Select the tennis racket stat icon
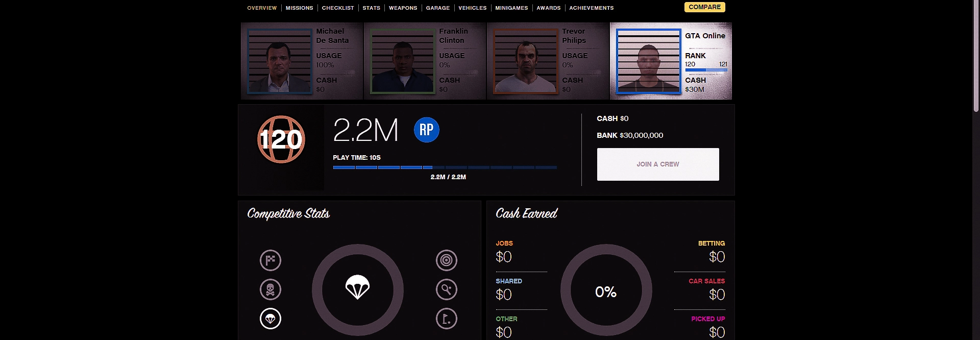Image resolution: width=980 pixels, height=340 pixels. click(x=447, y=289)
